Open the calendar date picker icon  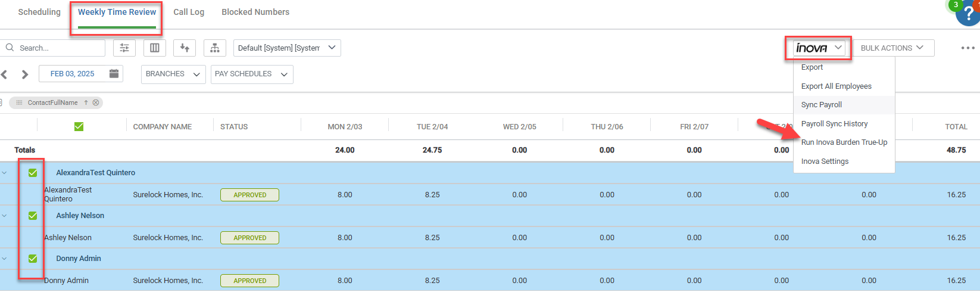click(114, 74)
